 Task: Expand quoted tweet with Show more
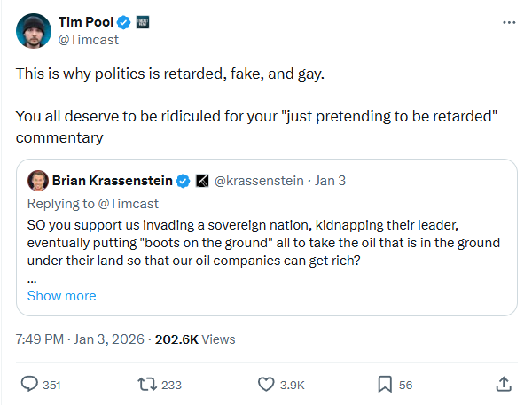pyautogui.click(x=62, y=296)
